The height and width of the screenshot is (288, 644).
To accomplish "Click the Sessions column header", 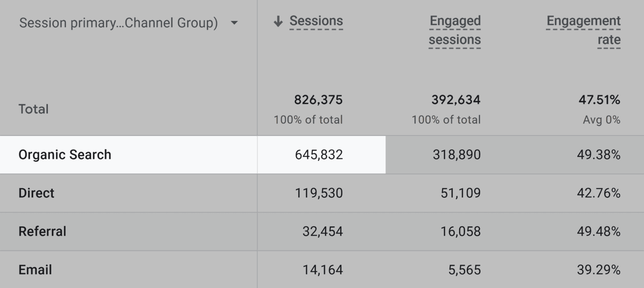I will 316,21.
